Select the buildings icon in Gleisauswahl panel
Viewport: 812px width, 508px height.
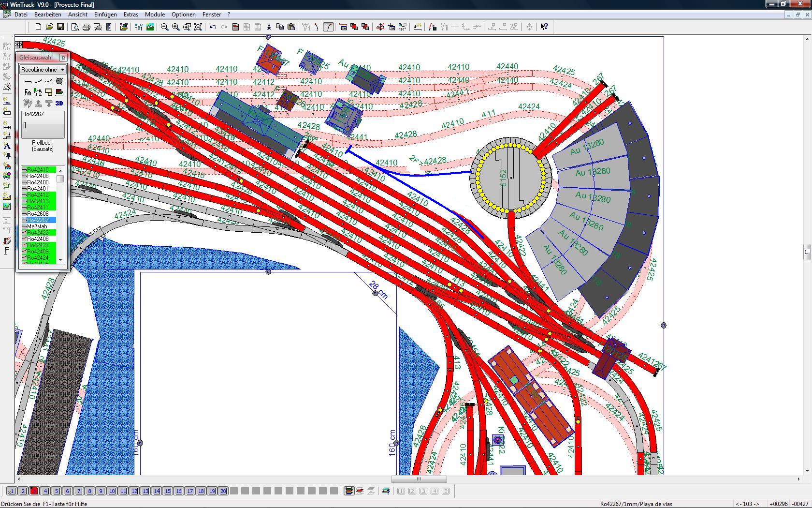click(28, 92)
